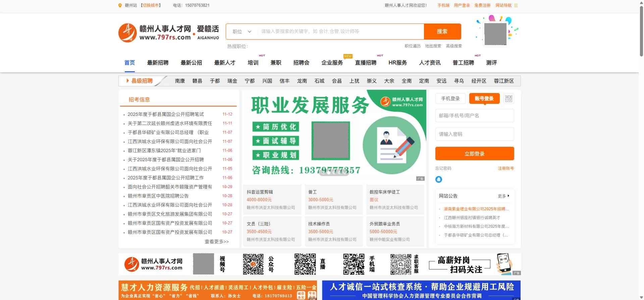This screenshot has height=300, width=644.
Task: Click the blue QQ login icon
Action: click(438, 179)
